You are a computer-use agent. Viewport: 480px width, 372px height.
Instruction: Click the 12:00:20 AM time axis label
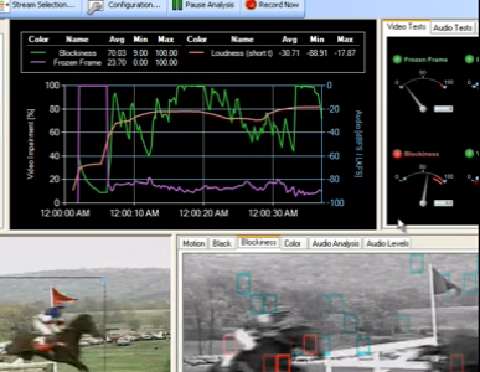[204, 213]
